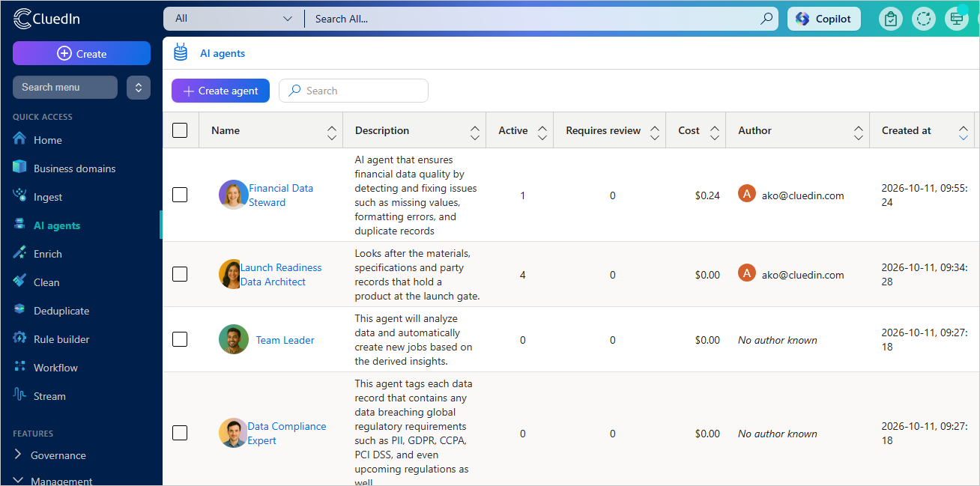Click the circular dashed progress icon in header
The height and width of the screenshot is (486, 980).
tap(924, 19)
